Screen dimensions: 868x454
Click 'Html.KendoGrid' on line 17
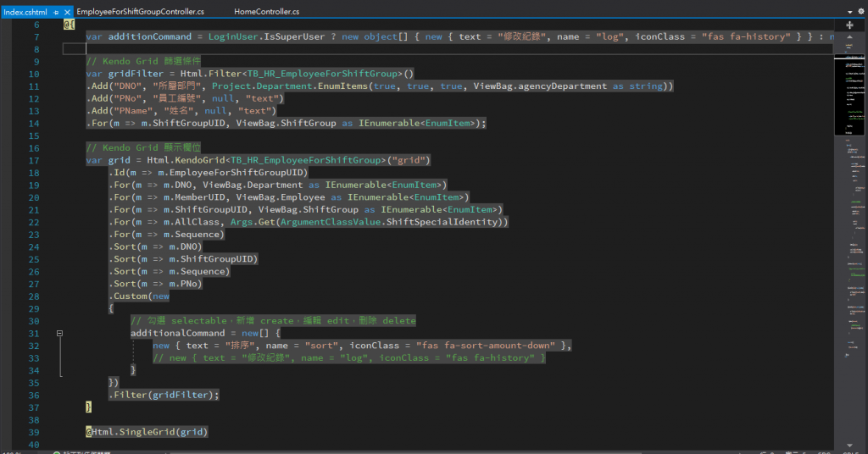tap(186, 160)
